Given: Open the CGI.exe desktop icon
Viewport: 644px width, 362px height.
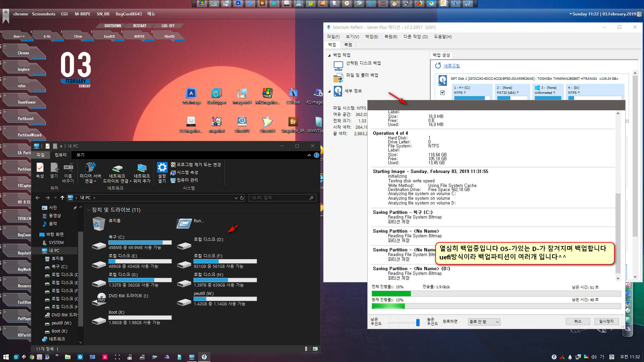Looking at the screenshot, I should (293, 96).
